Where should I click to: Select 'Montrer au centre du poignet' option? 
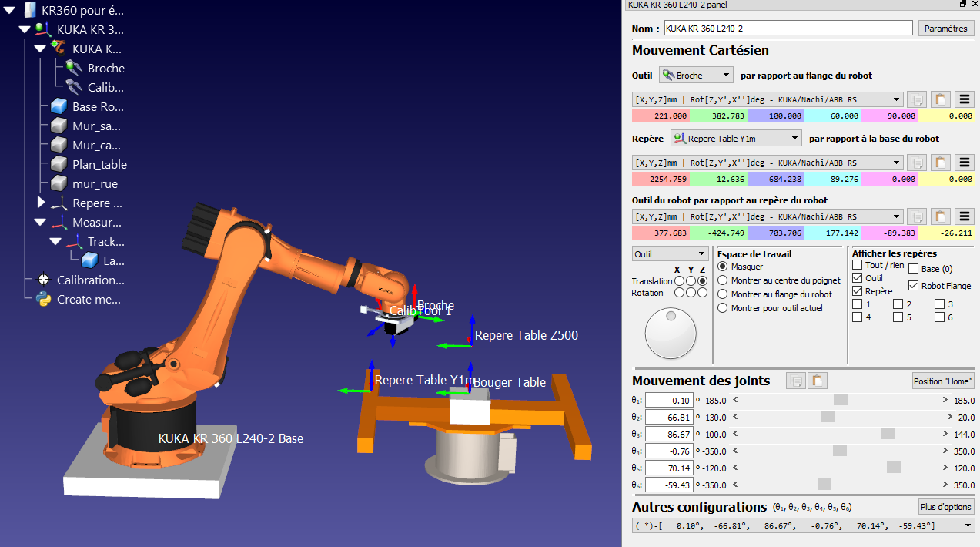(722, 280)
